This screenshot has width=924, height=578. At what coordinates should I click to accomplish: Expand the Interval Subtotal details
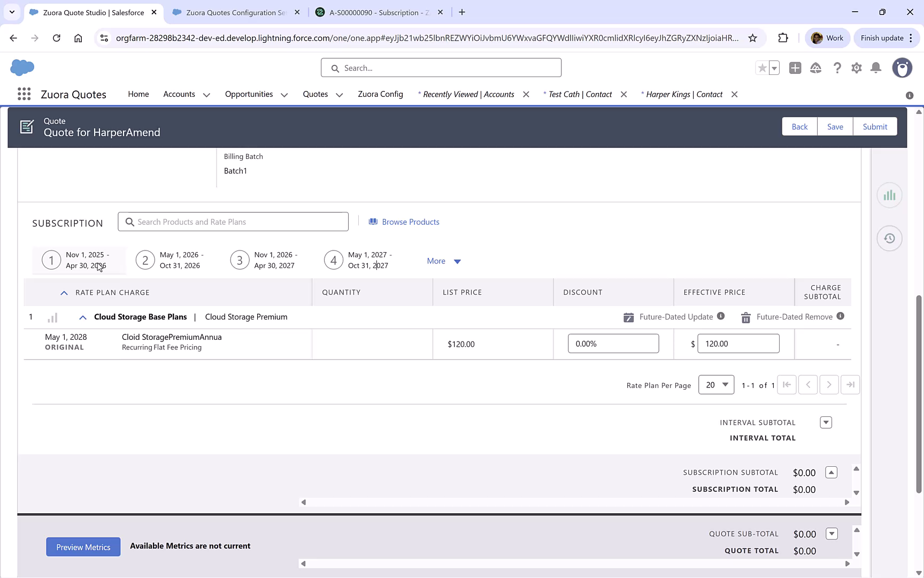pos(826,422)
